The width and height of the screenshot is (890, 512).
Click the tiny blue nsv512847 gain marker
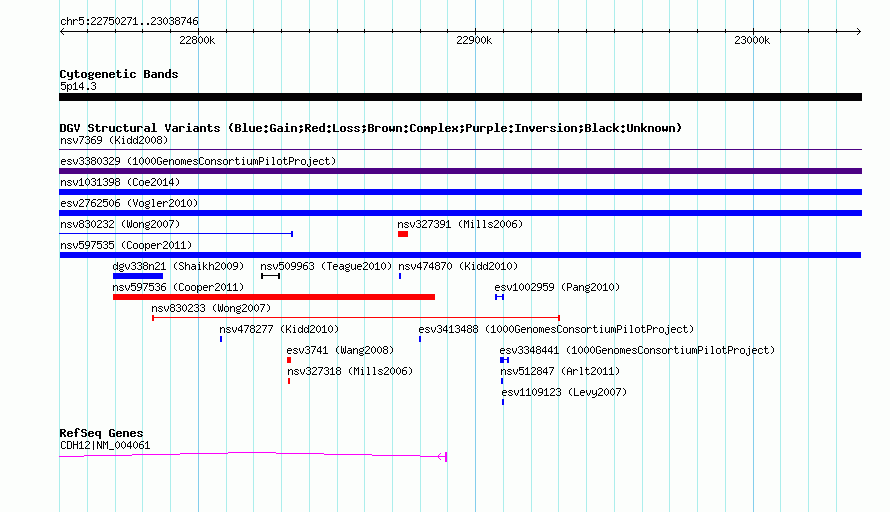point(502,381)
